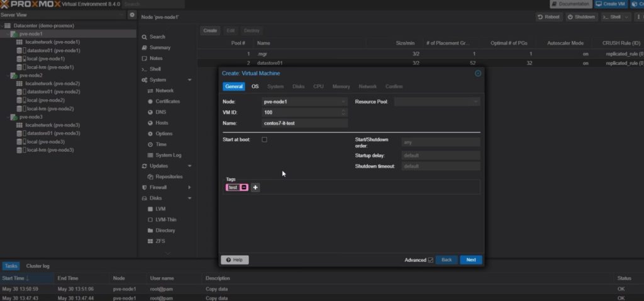Open Hosts under System
This screenshot has width=644, height=301.
click(x=162, y=123)
